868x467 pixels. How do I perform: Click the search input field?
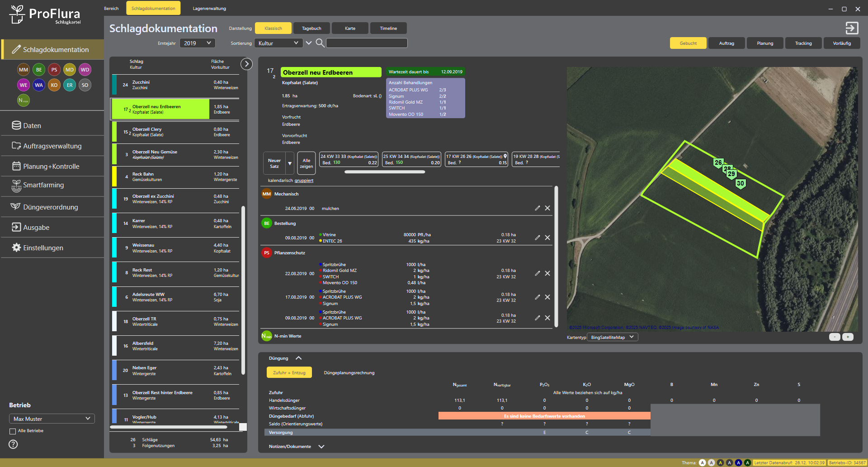[367, 43]
